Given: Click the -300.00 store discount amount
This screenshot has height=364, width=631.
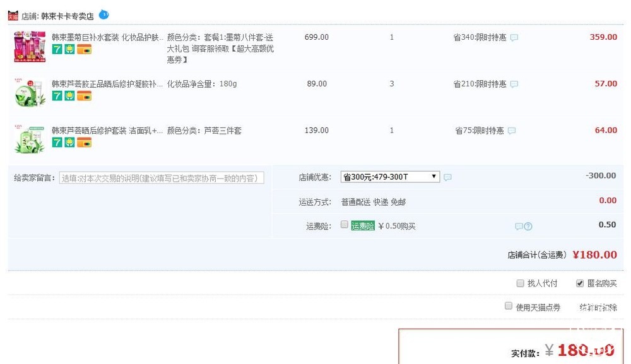Looking at the screenshot, I should tap(601, 176).
